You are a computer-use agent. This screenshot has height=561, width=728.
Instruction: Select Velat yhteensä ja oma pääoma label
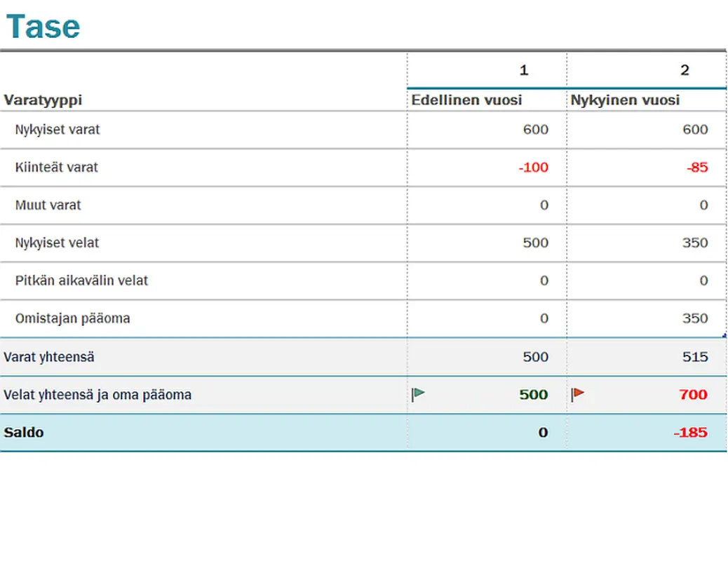point(97,395)
